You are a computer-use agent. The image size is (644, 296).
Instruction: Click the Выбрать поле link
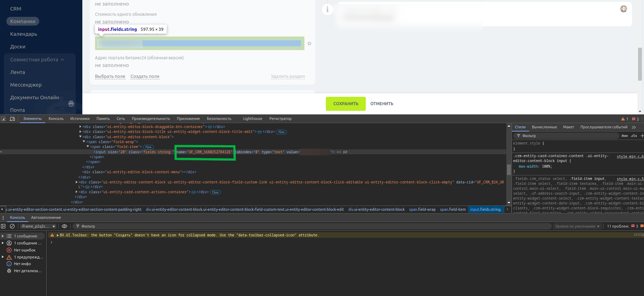pyautogui.click(x=110, y=76)
